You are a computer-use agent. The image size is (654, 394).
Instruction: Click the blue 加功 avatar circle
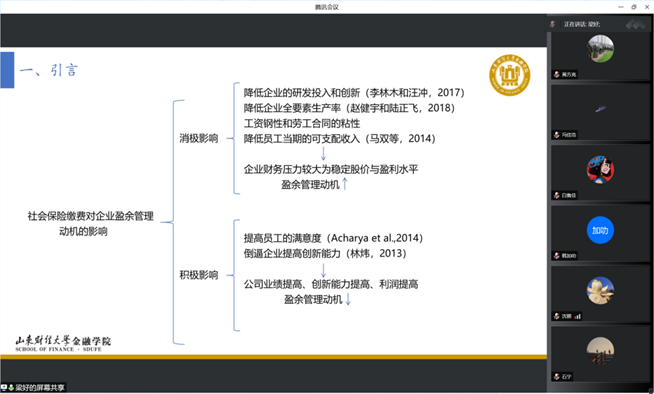[600, 230]
